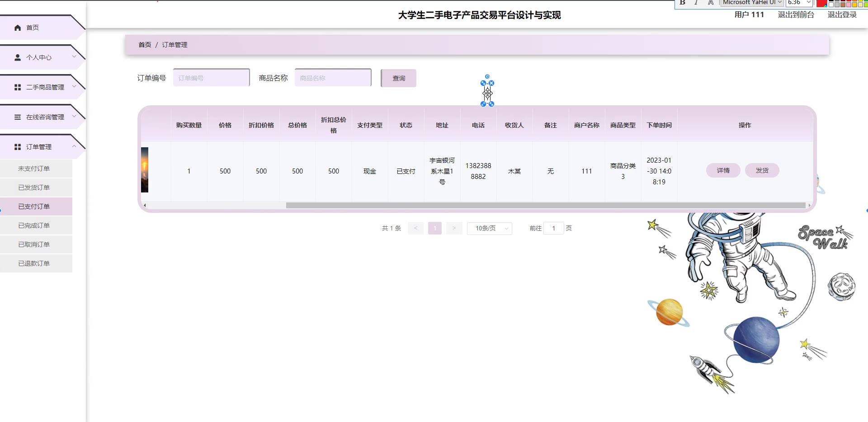Collapse the 订单管理 menu chevron
Screen dimensions: 868x422
coord(74,146)
